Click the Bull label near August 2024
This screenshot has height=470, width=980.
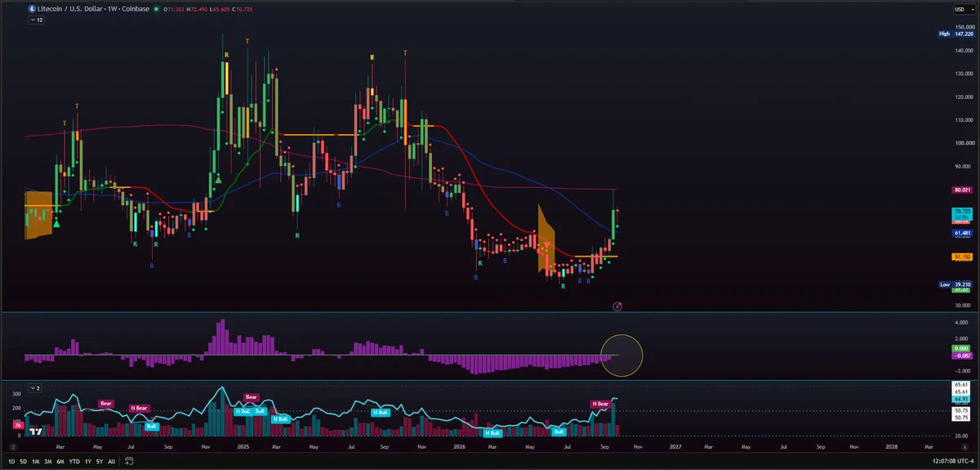pyautogui.click(x=151, y=426)
